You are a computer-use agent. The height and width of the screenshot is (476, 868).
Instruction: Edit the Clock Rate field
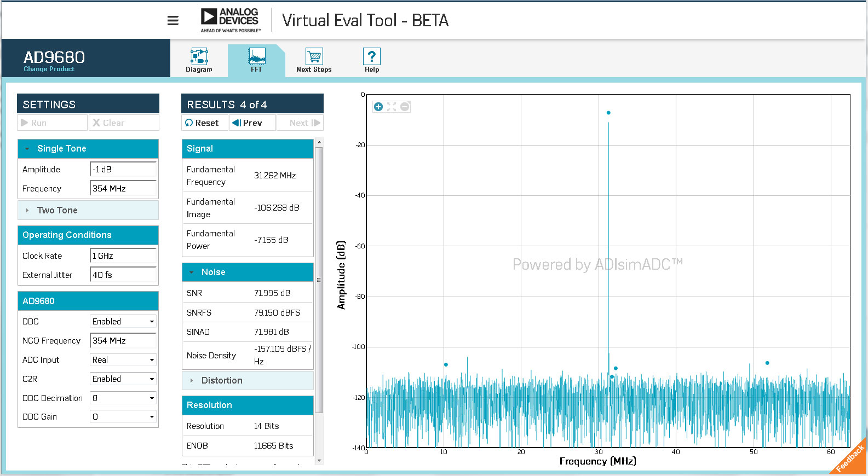click(123, 256)
